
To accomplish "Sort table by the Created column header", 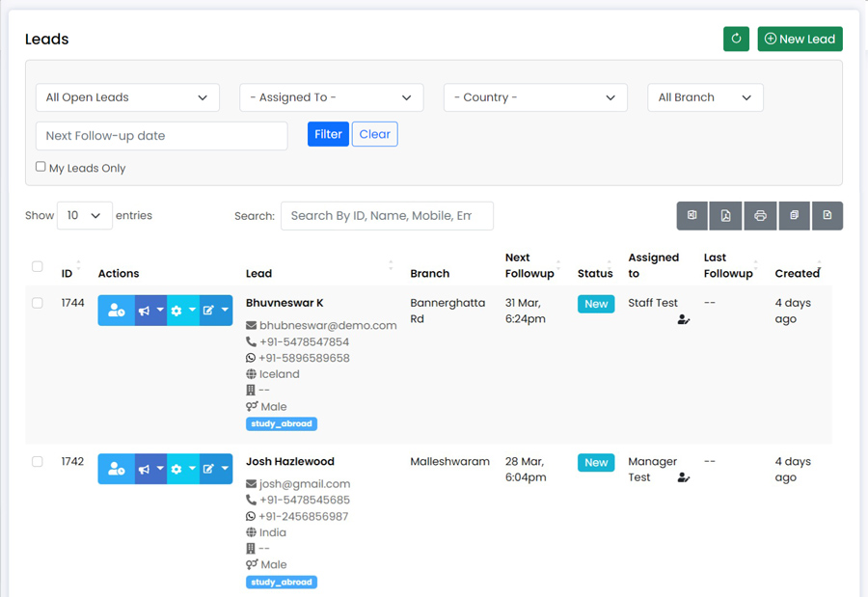I will click(x=798, y=273).
